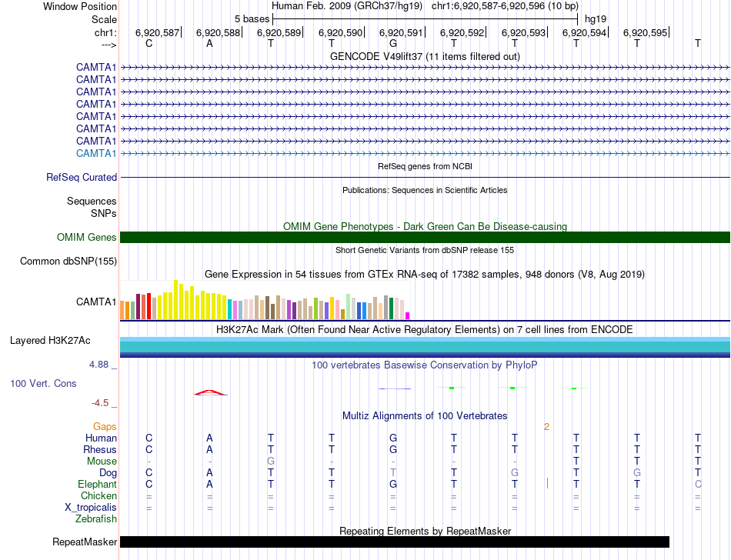Click CAMTA1 label beside GTEx bar chart

[x=96, y=302]
